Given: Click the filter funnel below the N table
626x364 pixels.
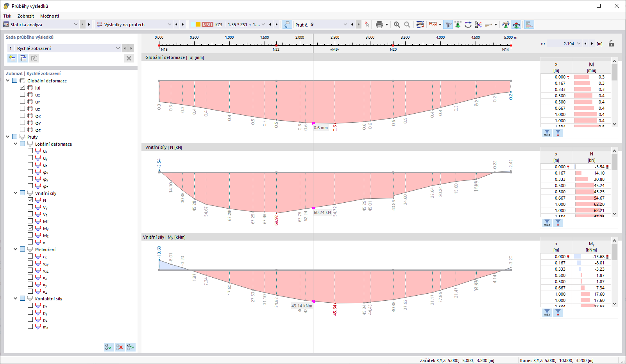Looking at the screenshot, I should click(558, 223).
